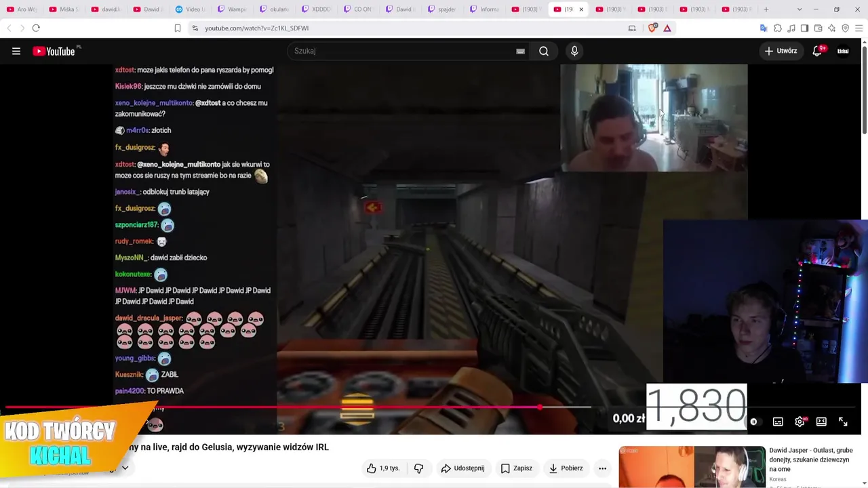Open the notifications bell
Screen dimensions: 868x488
818,51
